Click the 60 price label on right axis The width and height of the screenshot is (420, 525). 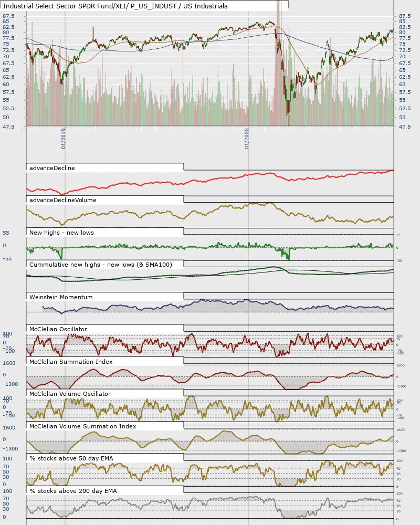(402, 85)
